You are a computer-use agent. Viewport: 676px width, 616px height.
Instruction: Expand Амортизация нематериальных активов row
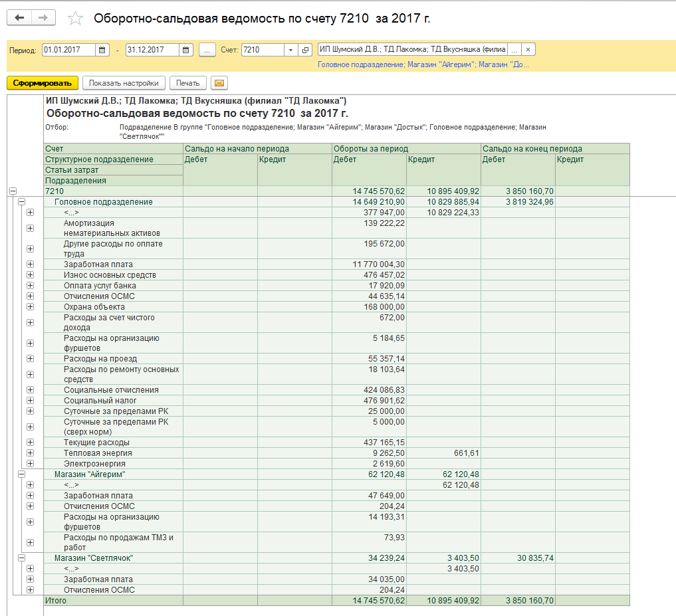point(30,228)
